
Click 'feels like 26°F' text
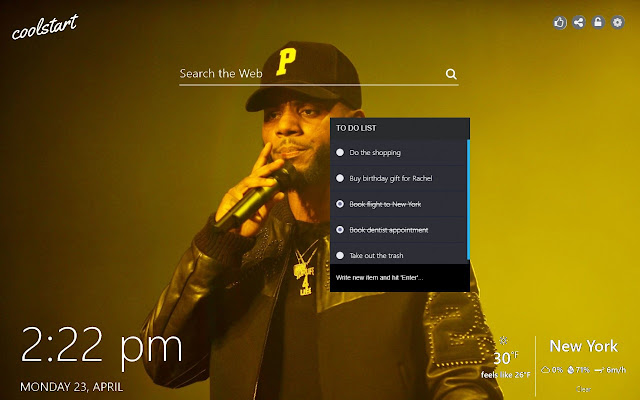pos(506,375)
